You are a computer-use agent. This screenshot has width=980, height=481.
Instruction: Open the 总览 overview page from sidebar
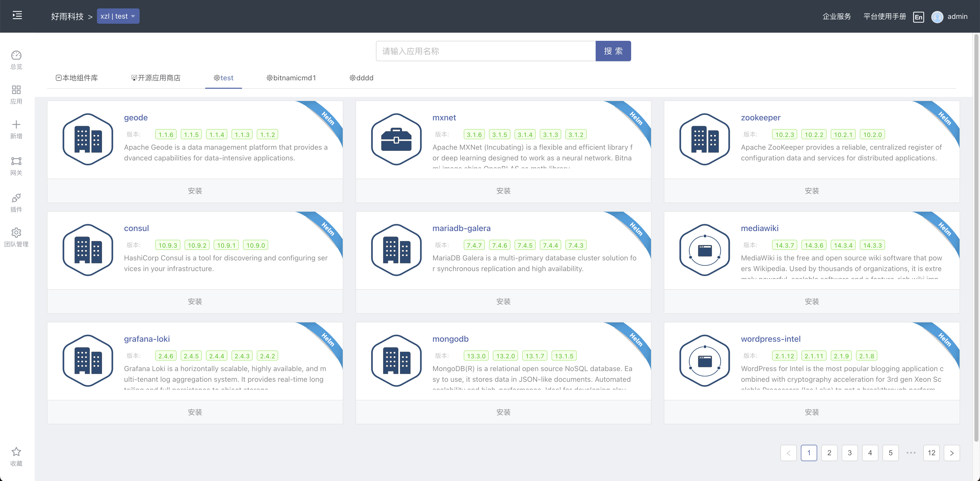click(x=16, y=59)
